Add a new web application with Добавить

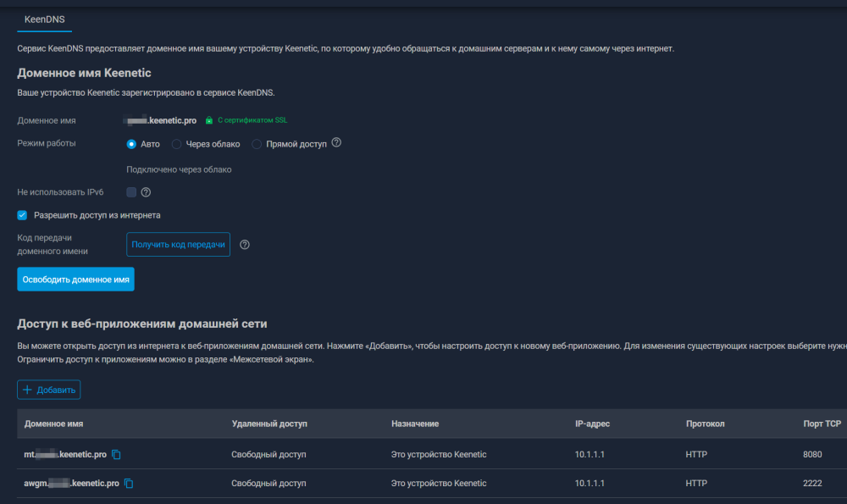pyautogui.click(x=49, y=390)
